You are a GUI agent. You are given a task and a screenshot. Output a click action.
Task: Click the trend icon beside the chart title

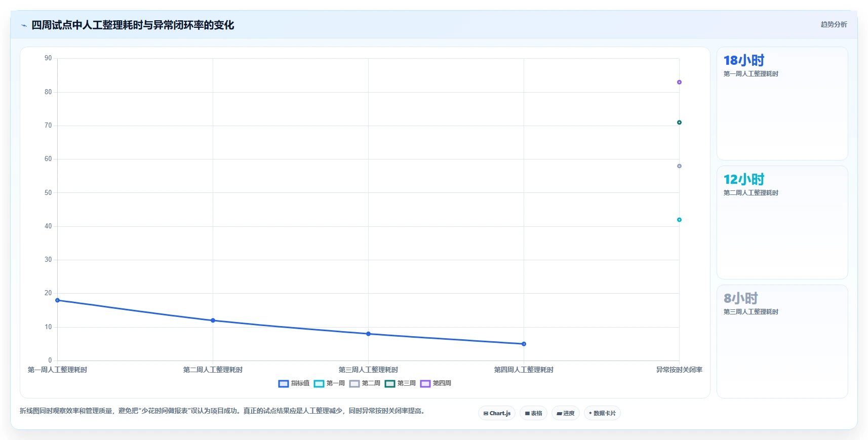tap(24, 25)
